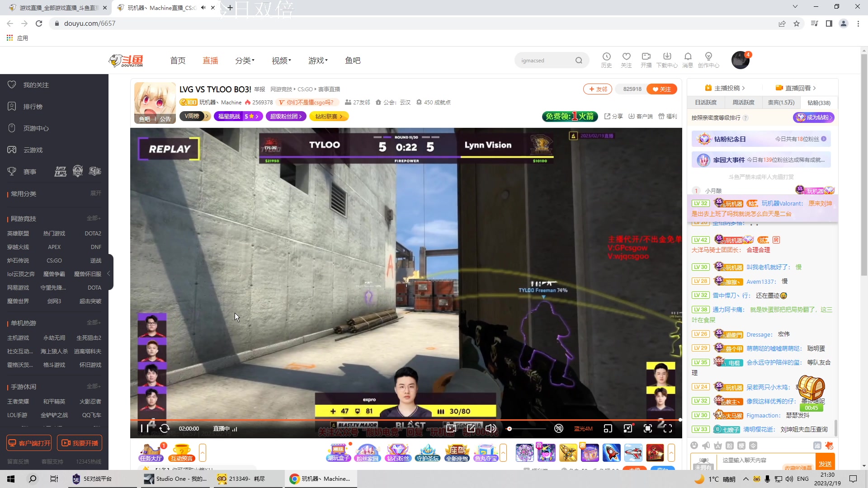Expand the 视频 dropdown menu
Screen dimensions: 868x488
click(x=281, y=61)
